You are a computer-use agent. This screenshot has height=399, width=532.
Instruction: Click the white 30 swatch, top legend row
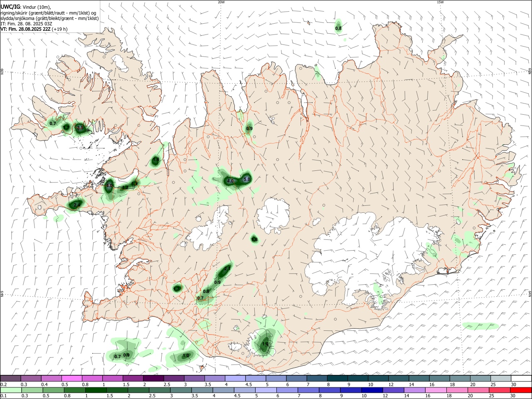coord(521,378)
